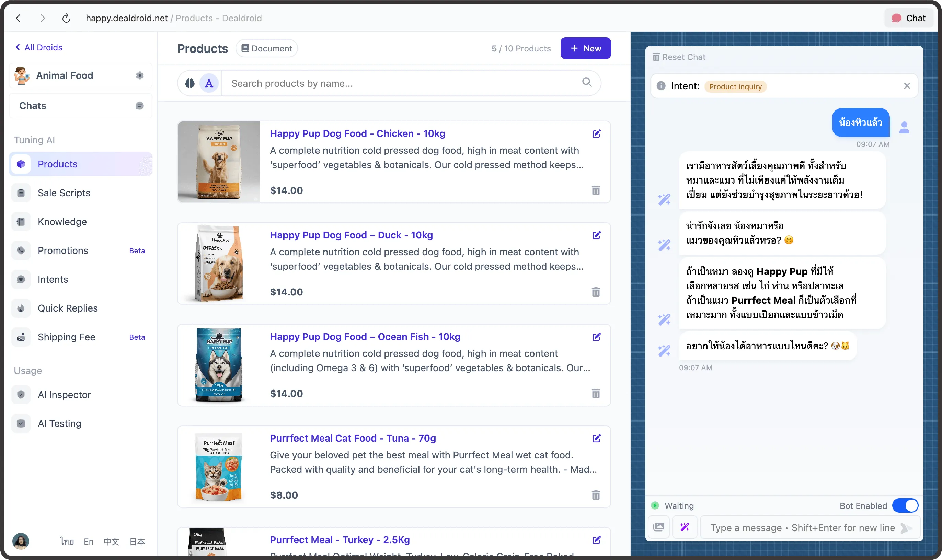Viewport: 942px width, 560px height.
Task: Open the Promotions beta section
Action: (63, 250)
